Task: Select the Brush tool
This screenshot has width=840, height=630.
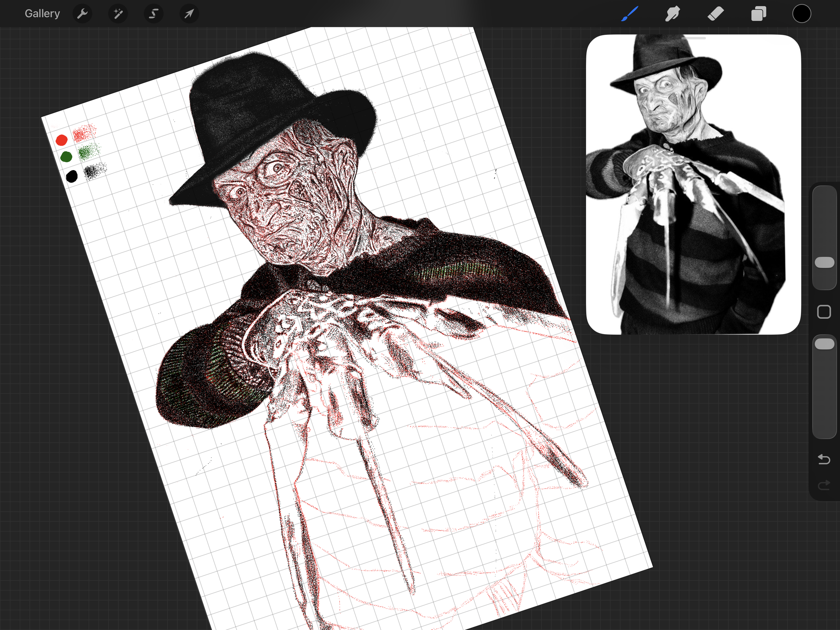Action: (630, 14)
